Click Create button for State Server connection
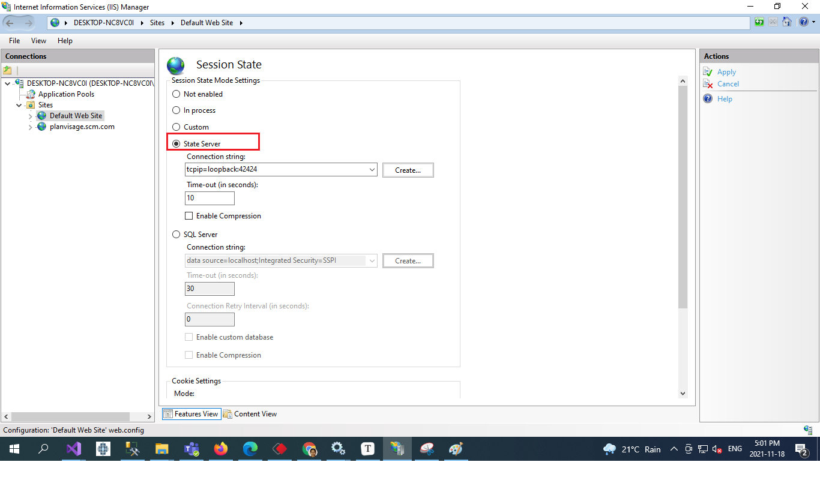This screenshot has height=504, width=820. (408, 170)
